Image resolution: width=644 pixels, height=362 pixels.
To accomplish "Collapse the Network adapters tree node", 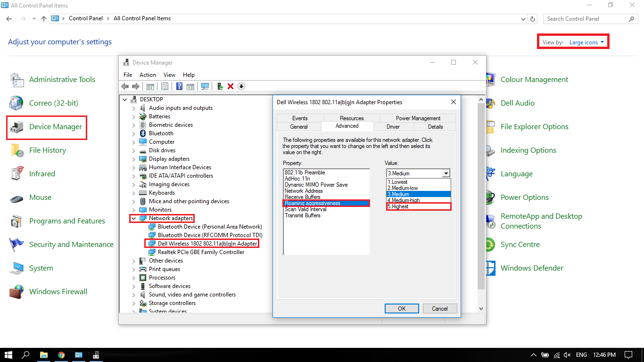I will (x=133, y=218).
